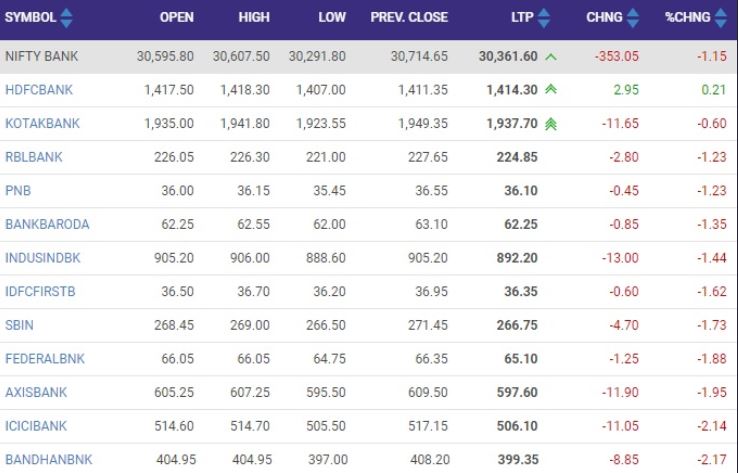The height and width of the screenshot is (473, 738).
Task: Open the SBIN symbol link
Action: 20,326
